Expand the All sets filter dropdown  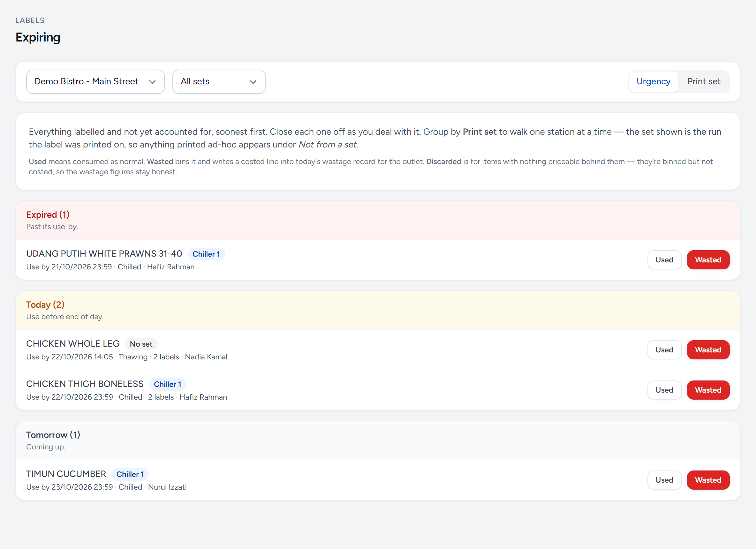[x=219, y=82]
